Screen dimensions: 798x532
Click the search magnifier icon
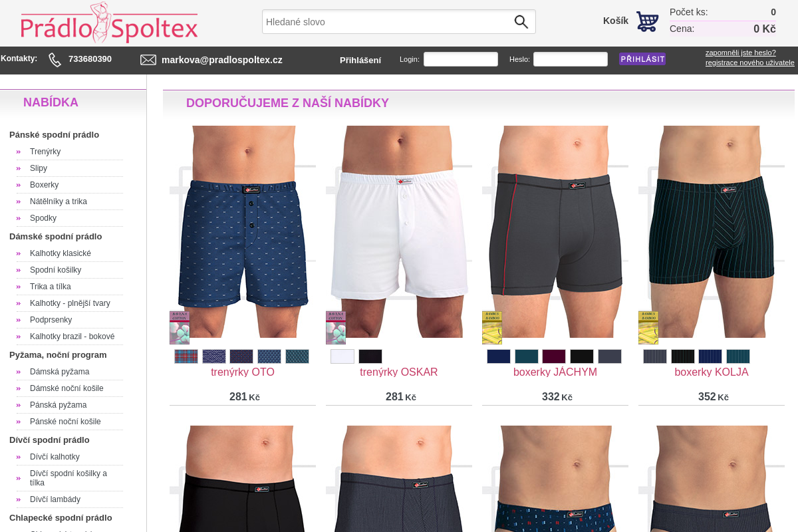click(521, 22)
